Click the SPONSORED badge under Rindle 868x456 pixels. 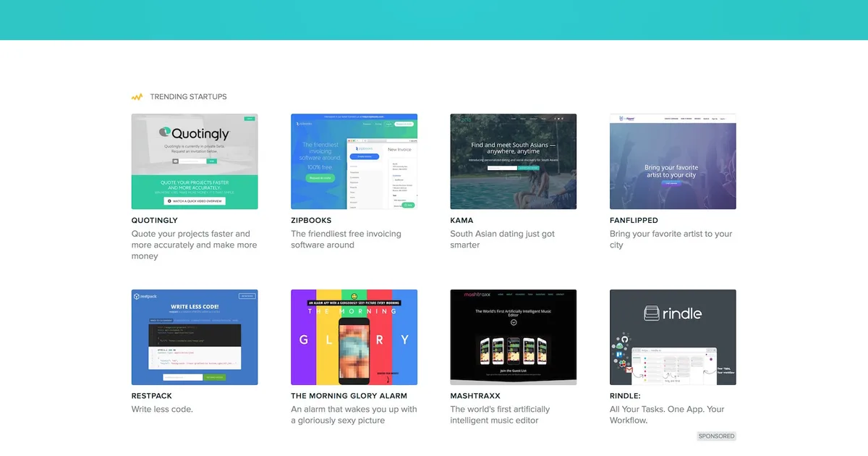717,436
